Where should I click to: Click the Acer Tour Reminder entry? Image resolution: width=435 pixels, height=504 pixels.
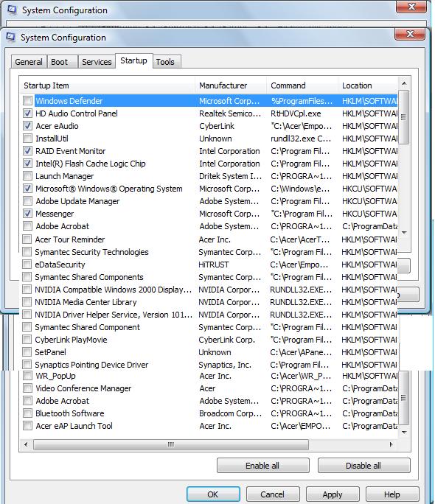click(x=70, y=239)
